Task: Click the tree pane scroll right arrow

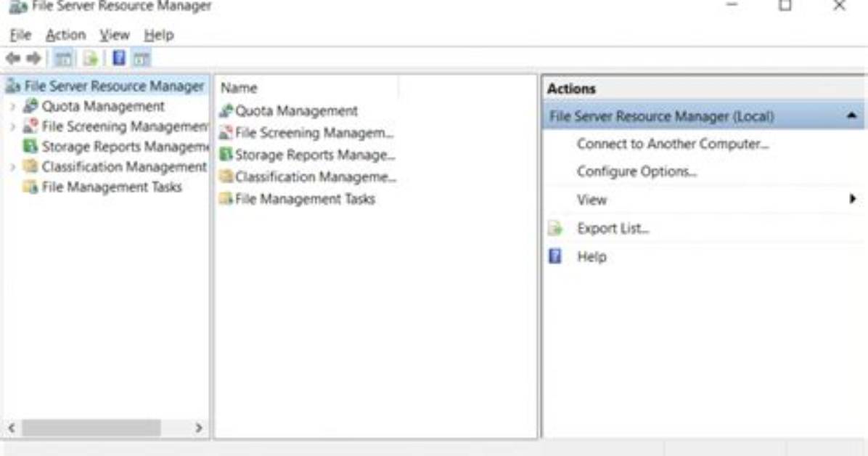Action: pyautogui.click(x=199, y=428)
